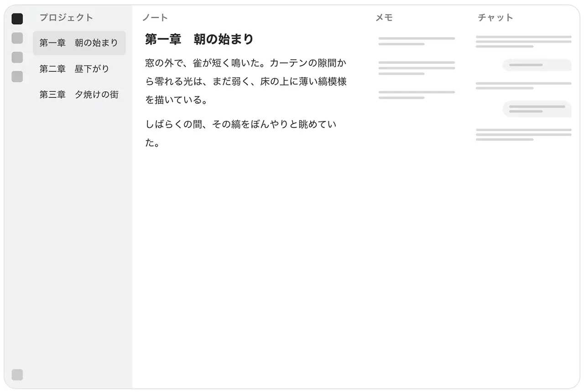
Task: Click the last chat message placeholder
Action: pyautogui.click(x=524, y=135)
